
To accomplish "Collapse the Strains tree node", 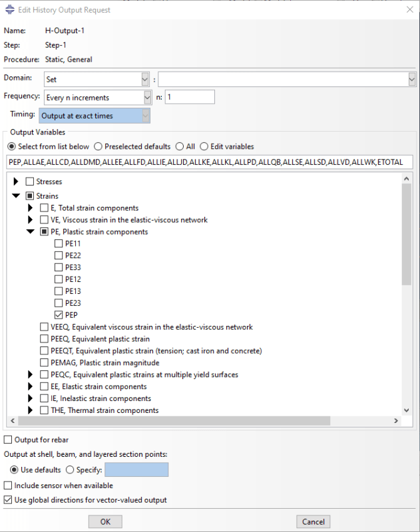I will point(16,196).
